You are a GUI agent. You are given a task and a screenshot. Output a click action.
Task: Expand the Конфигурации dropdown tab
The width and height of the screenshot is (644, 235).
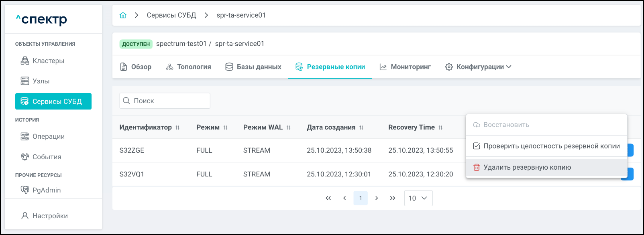tap(478, 67)
